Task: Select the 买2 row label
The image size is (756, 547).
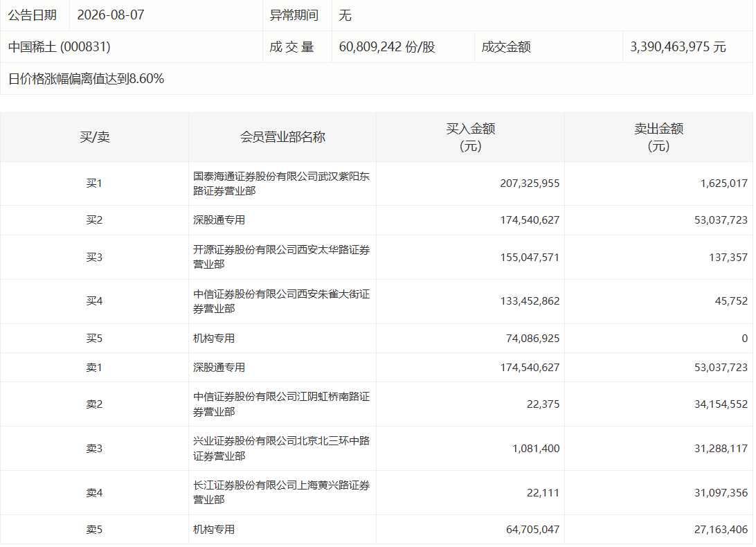Action: click(x=94, y=220)
